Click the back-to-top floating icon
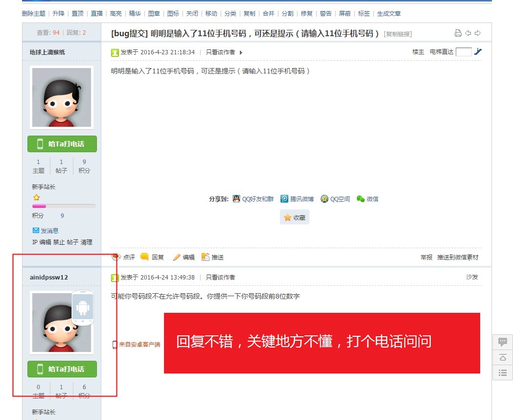The height and width of the screenshot is (420, 513). point(503,357)
